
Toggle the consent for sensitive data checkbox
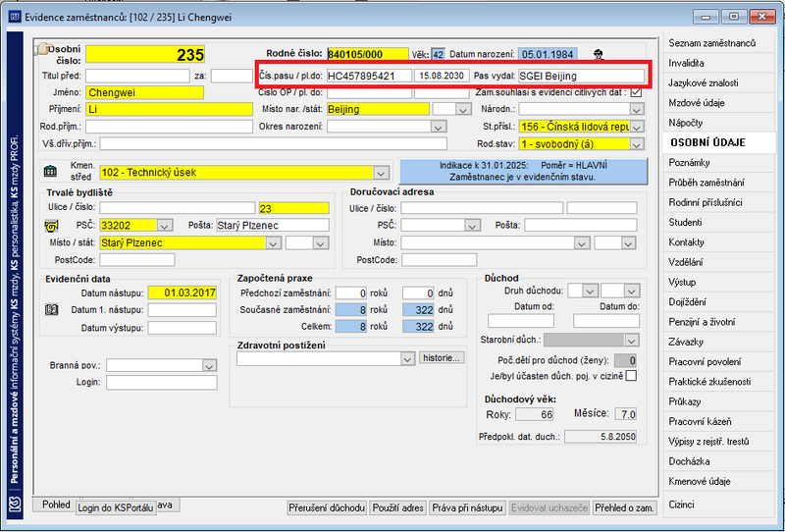pos(636,92)
